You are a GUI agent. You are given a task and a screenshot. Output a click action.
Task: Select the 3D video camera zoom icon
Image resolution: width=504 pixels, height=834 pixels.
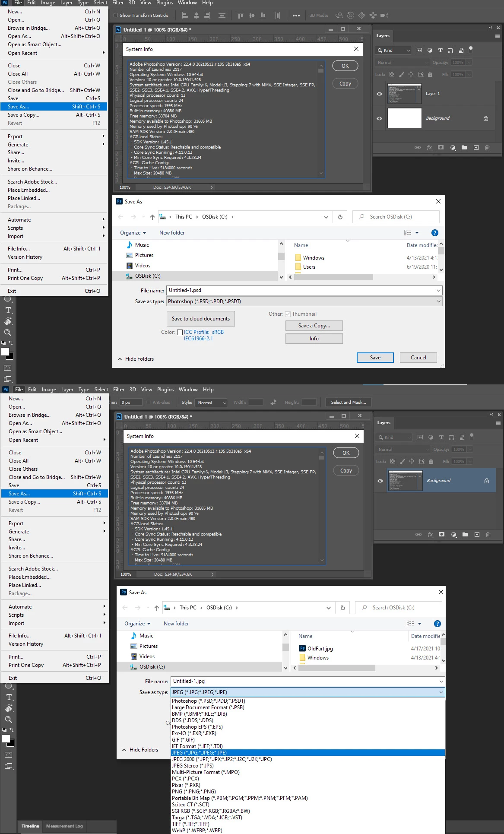[x=384, y=16]
